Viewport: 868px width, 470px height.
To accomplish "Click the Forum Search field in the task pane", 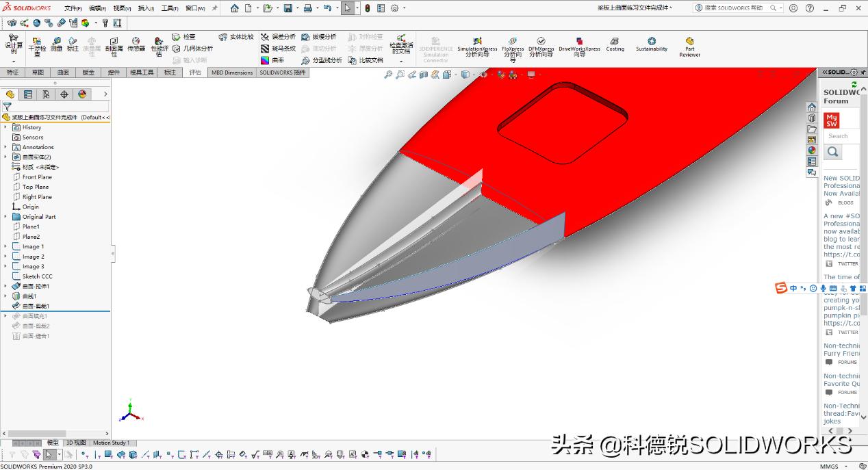I will pyautogui.click(x=840, y=136).
